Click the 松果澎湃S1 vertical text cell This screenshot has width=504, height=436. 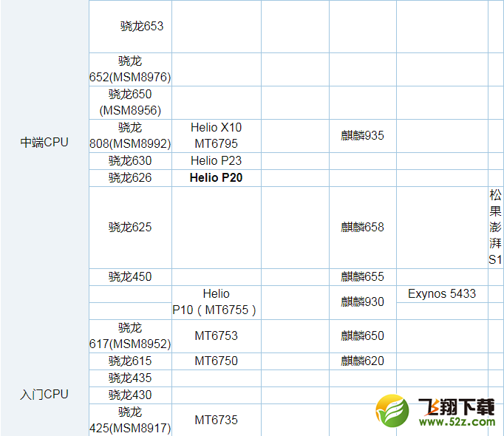point(495,227)
